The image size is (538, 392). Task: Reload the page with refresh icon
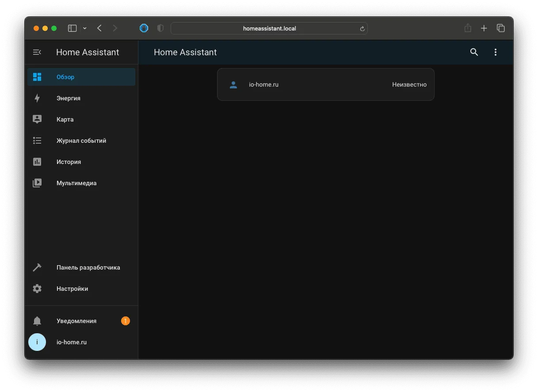point(362,29)
